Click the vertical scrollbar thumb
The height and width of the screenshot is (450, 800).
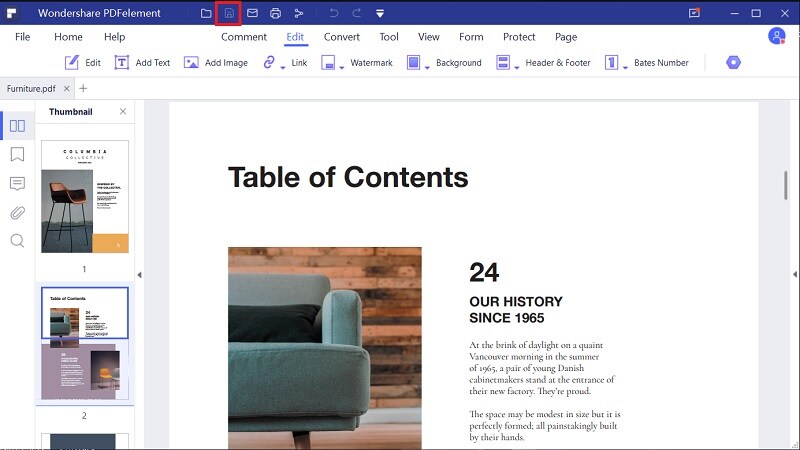[786, 185]
